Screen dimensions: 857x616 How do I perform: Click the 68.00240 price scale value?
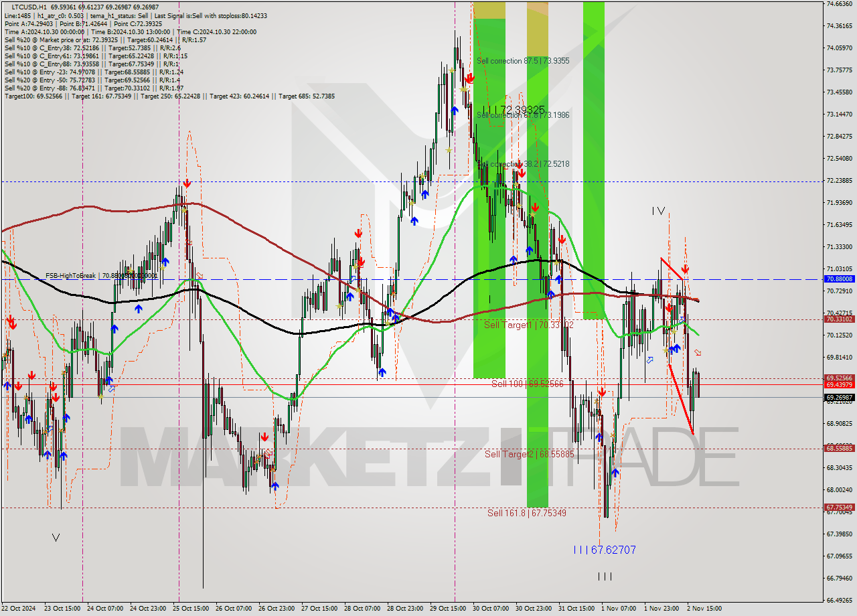tap(839, 489)
